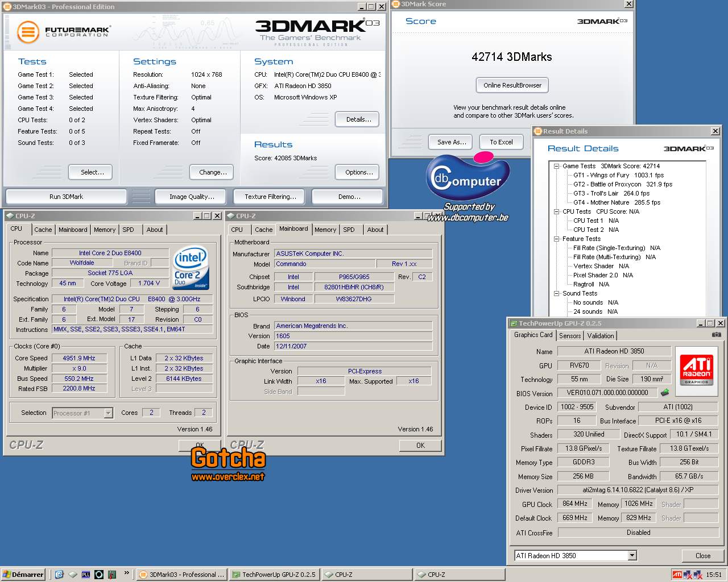Click the GPU-Z title bar icon

click(x=514, y=323)
